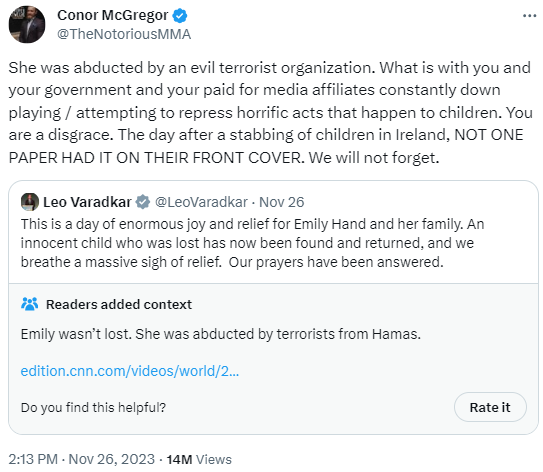Screen dimensions: 543x472
Task: Click the Rate it button
Action: (490, 407)
